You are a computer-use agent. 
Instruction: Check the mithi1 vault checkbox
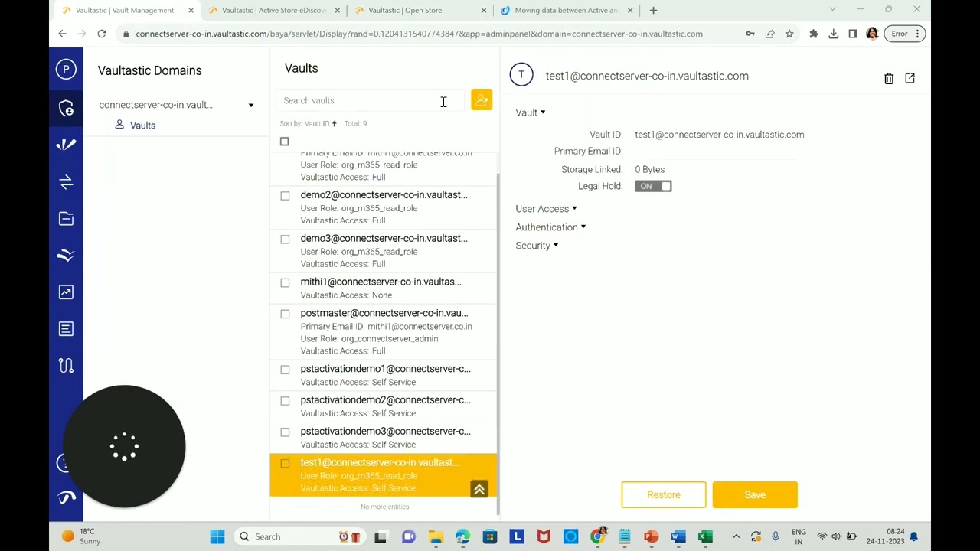pos(285,283)
